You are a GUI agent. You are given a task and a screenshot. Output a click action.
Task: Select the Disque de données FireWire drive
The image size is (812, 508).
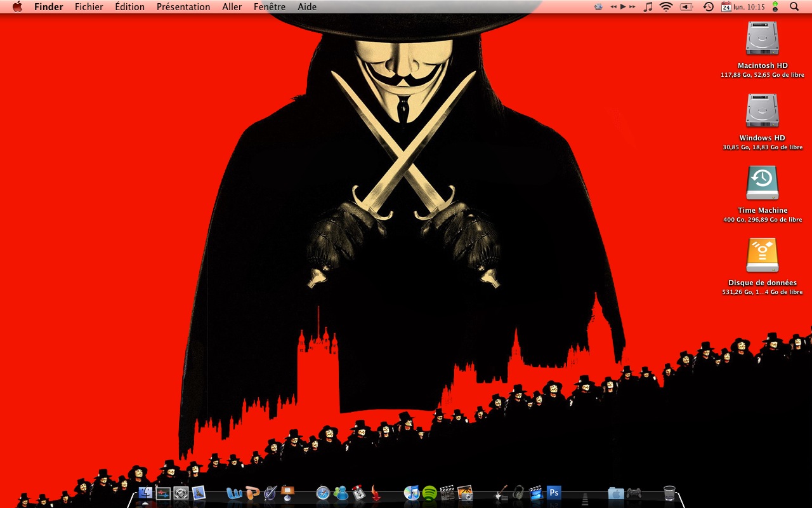coord(762,255)
